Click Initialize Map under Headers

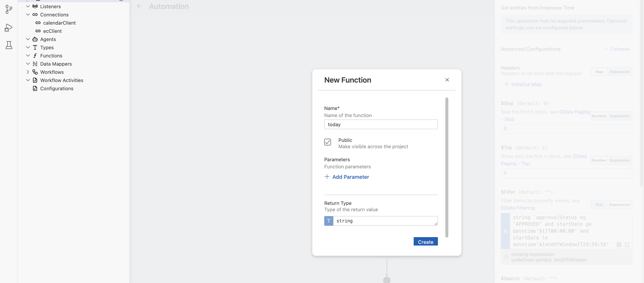523,84
